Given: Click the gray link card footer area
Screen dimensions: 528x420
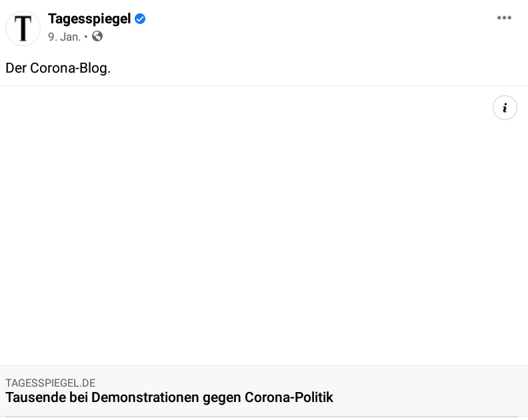Looking at the screenshot, I should click(264, 391).
